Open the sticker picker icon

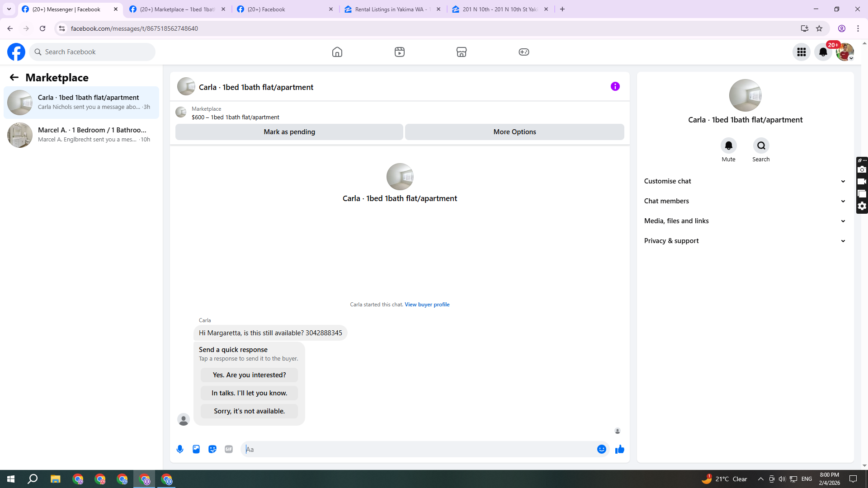212,449
